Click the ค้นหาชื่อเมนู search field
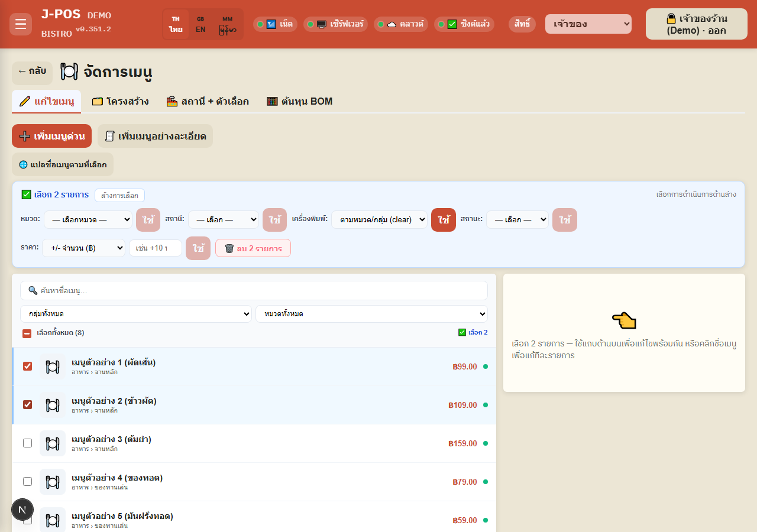The width and height of the screenshot is (757, 532). [254, 290]
